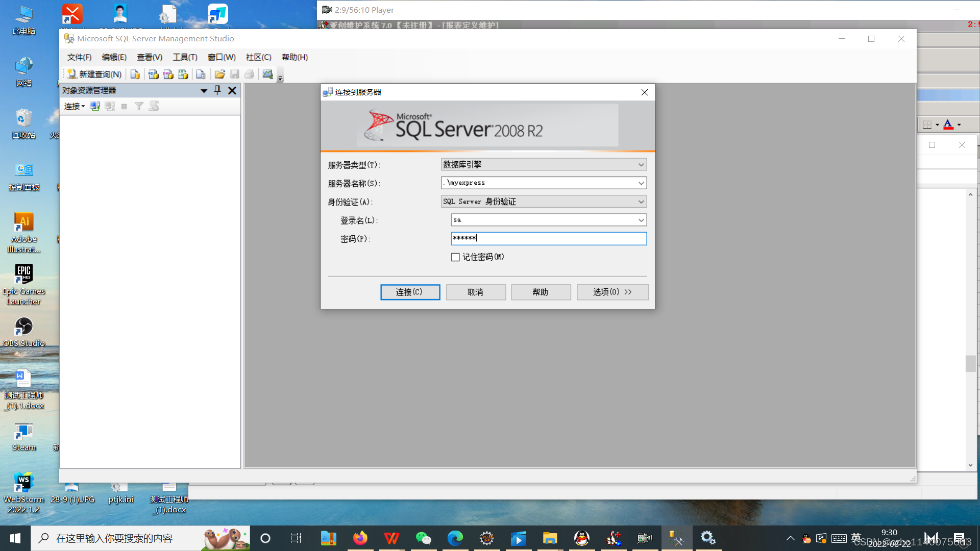Click the Filter funnel icon in Object Explorer
The image size is (980, 551).
pyautogui.click(x=139, y=106)
